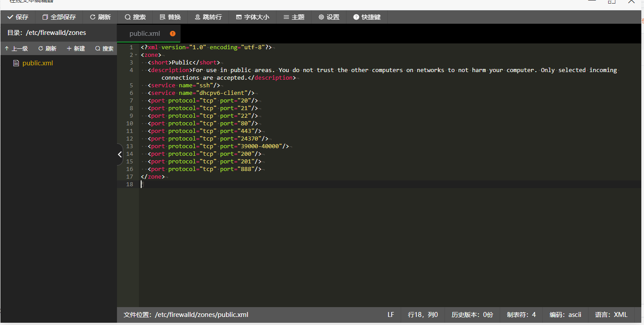
Task: Create new item with 新建
Action: click(x=76, y=48)
